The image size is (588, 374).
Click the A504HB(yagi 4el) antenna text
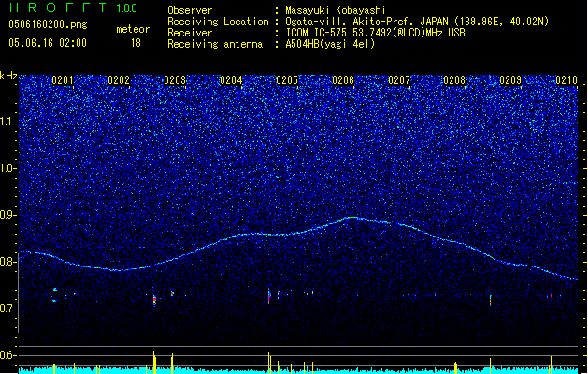[330, 44]
